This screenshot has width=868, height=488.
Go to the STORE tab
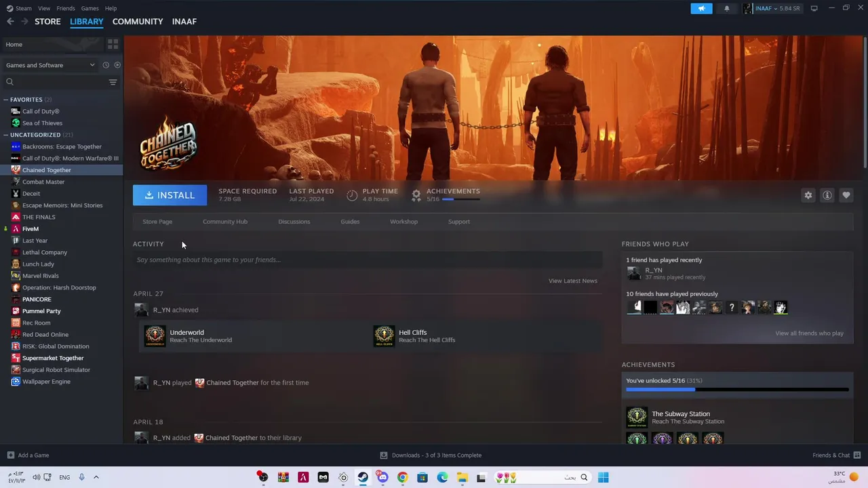coord(47,22)
